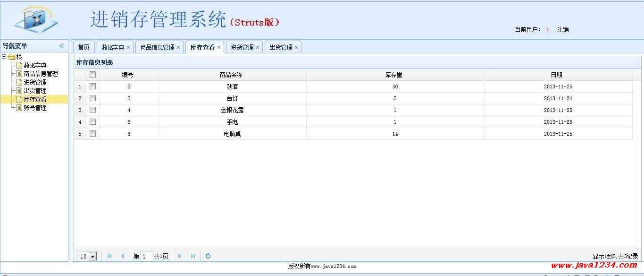Viewport: 644px width, 276px height.
Task: Collapse the navigation menu panel
Action: pyautogui.click(x=61, y=46)
